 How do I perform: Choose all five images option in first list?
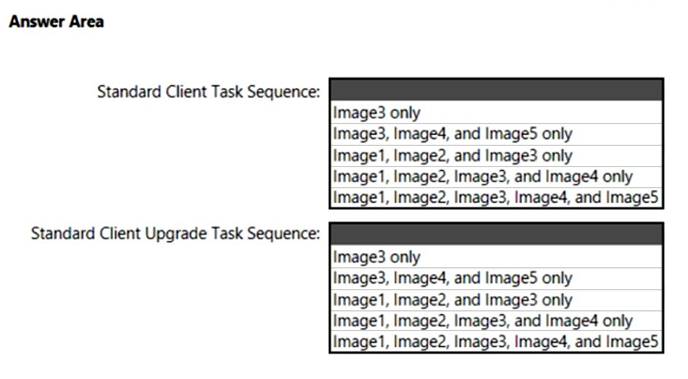click(496, 197)
